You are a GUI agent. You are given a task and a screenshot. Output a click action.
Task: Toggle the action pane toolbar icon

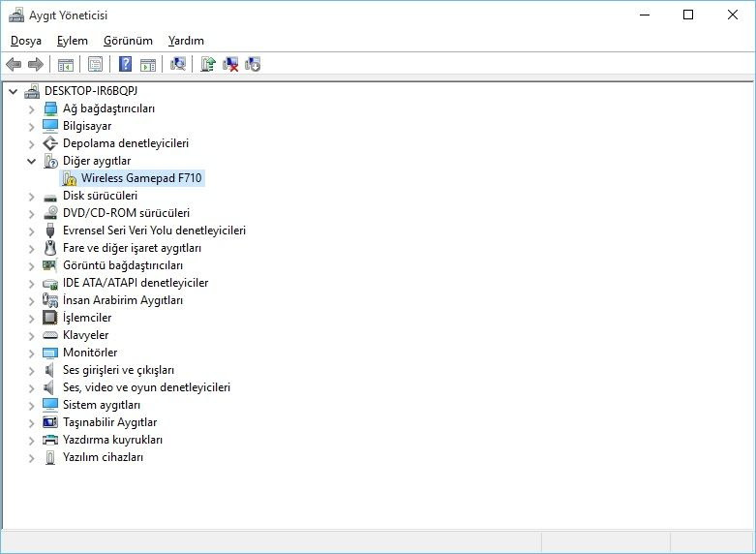click(x=148, y=64)
